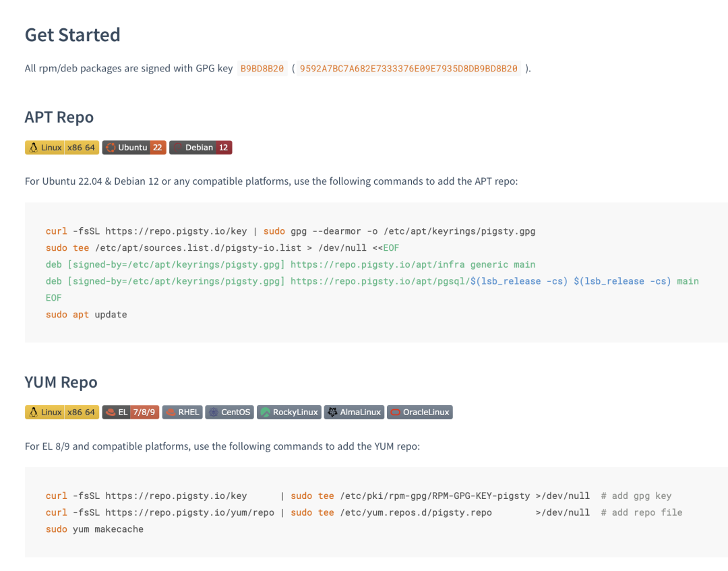Click the Debian 12 badge
This screenshot has width=728, height=571.
point(200,148)
